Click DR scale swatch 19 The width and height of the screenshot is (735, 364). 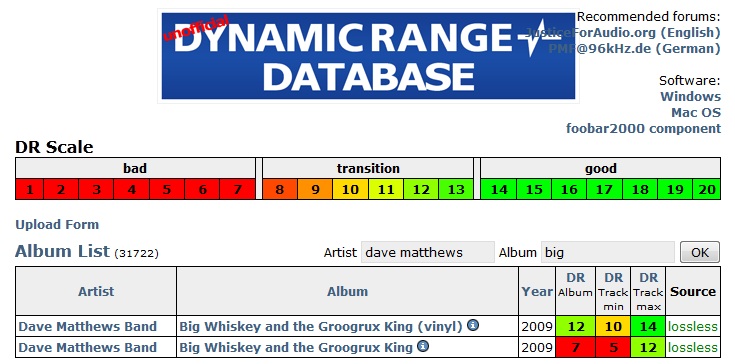tap(675, 189)
